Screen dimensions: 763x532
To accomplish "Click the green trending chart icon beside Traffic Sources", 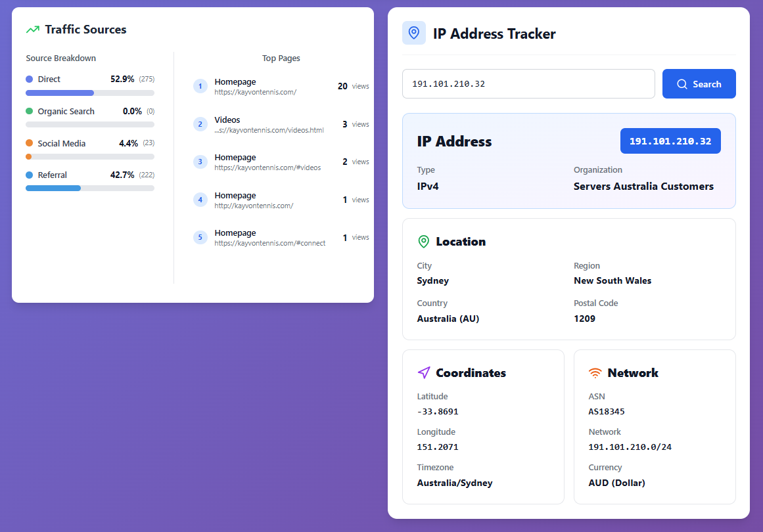I will click(32, 29).
